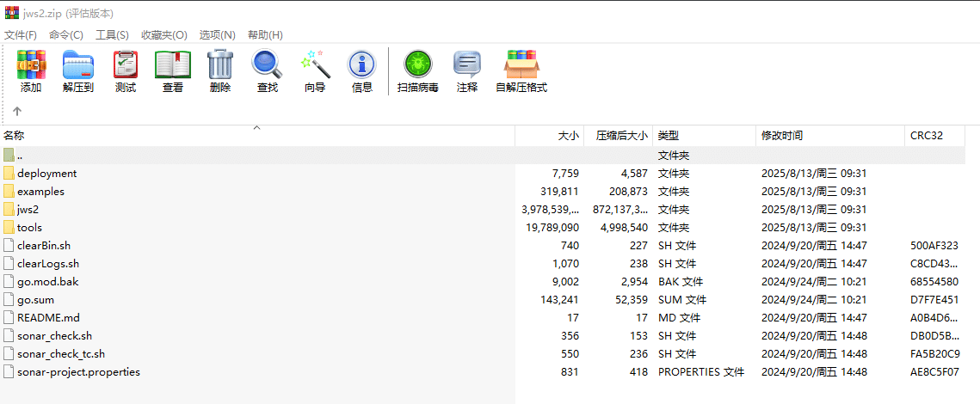Sort by the Name (名称) column header
980x404 pixels.
(15, 136)
